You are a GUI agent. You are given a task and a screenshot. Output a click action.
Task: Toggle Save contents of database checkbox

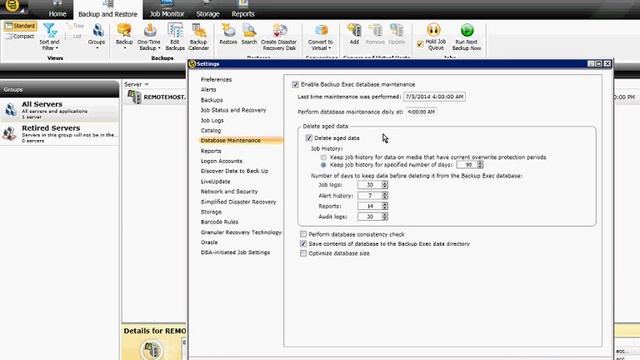(303, 244)
